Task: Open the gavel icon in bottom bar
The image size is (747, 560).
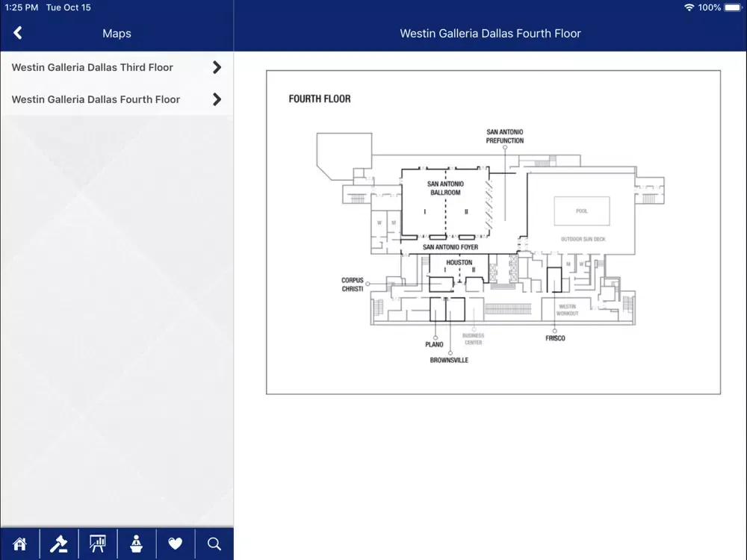Action: (x=58, y=544)
